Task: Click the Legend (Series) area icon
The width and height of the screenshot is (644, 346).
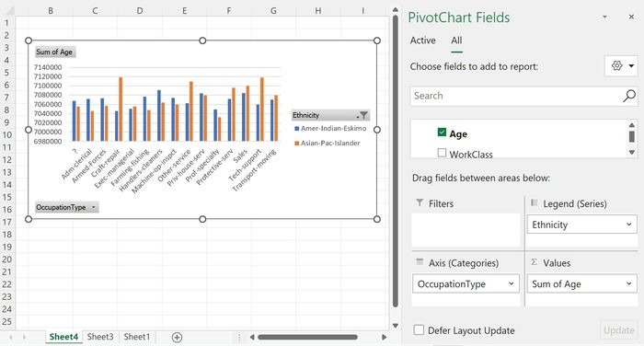Action: pyautogui.click(x=534, y=202)
